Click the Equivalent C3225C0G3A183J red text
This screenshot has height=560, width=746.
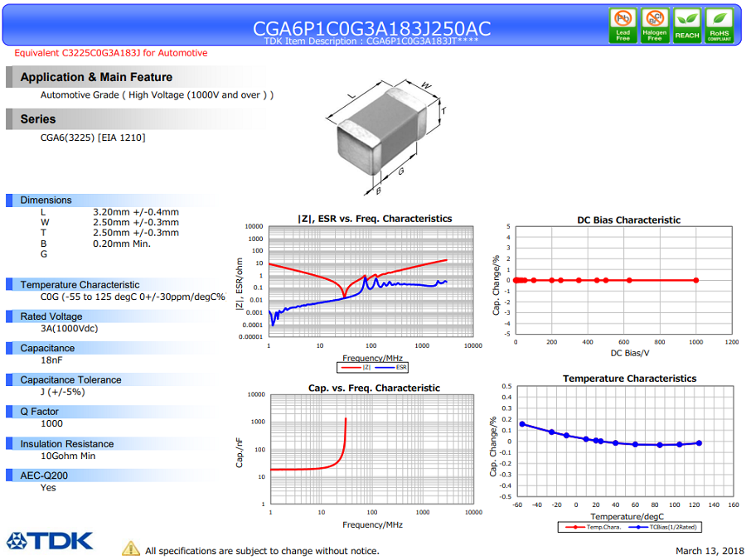(x=111, y=53)
